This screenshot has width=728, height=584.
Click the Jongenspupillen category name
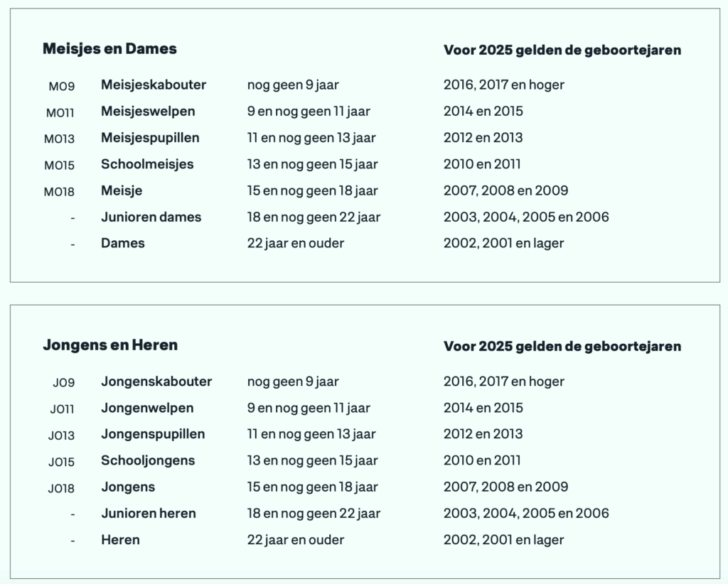pos(154,435)
